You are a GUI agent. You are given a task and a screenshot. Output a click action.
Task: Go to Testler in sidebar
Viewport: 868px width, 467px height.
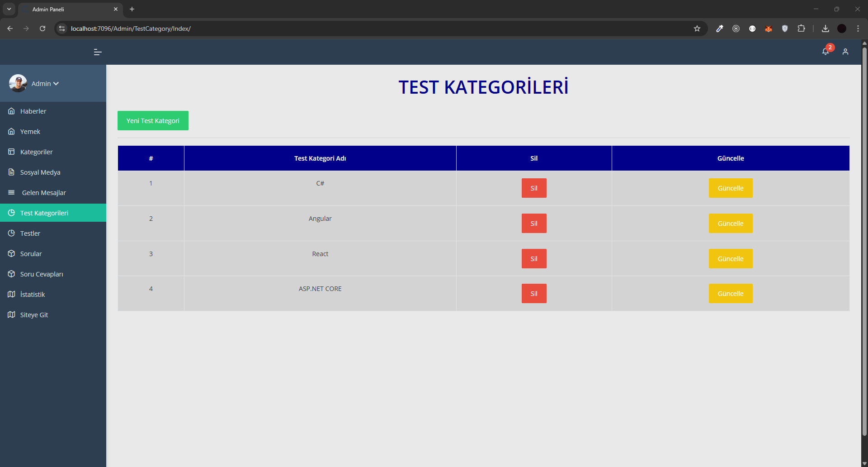(30, 233)
